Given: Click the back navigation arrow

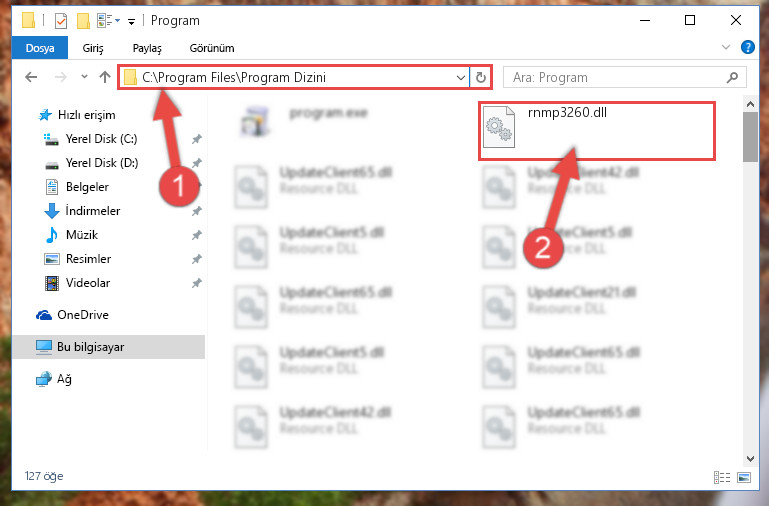Looking at the screenshot, I should [x=31, y=77].
